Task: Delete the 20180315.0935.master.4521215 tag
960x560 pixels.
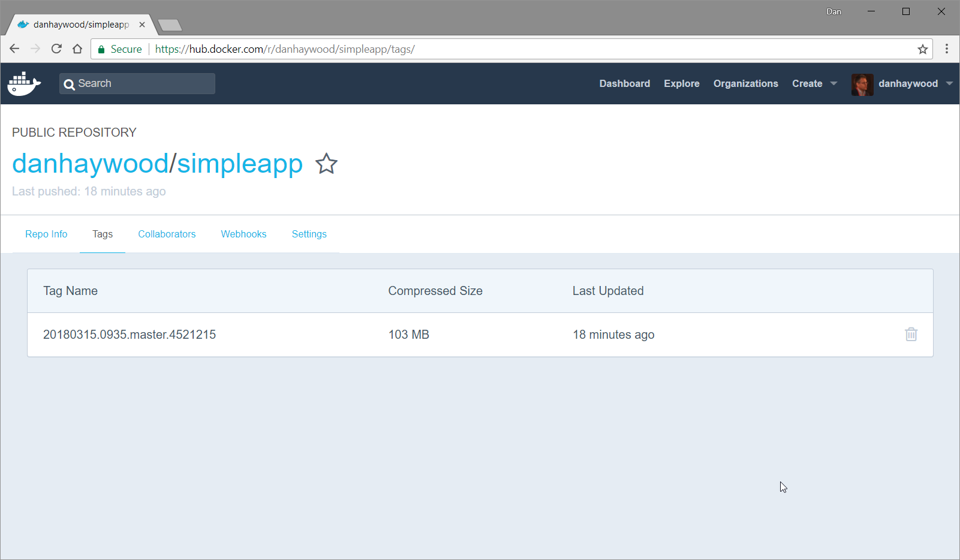Action: click(911, 335)
